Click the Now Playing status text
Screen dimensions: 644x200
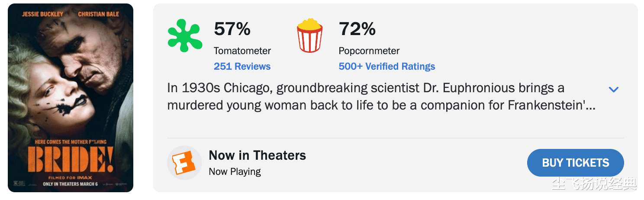click(235, 171)
